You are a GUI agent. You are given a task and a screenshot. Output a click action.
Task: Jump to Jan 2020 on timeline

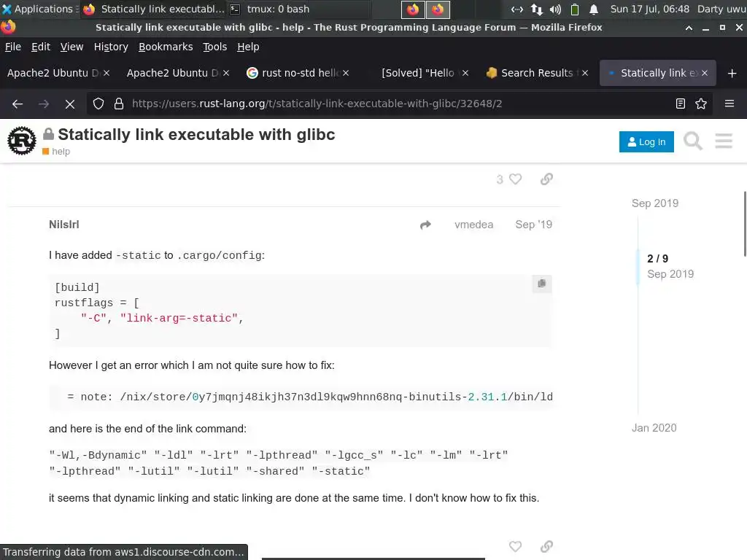tap(654, 428)
